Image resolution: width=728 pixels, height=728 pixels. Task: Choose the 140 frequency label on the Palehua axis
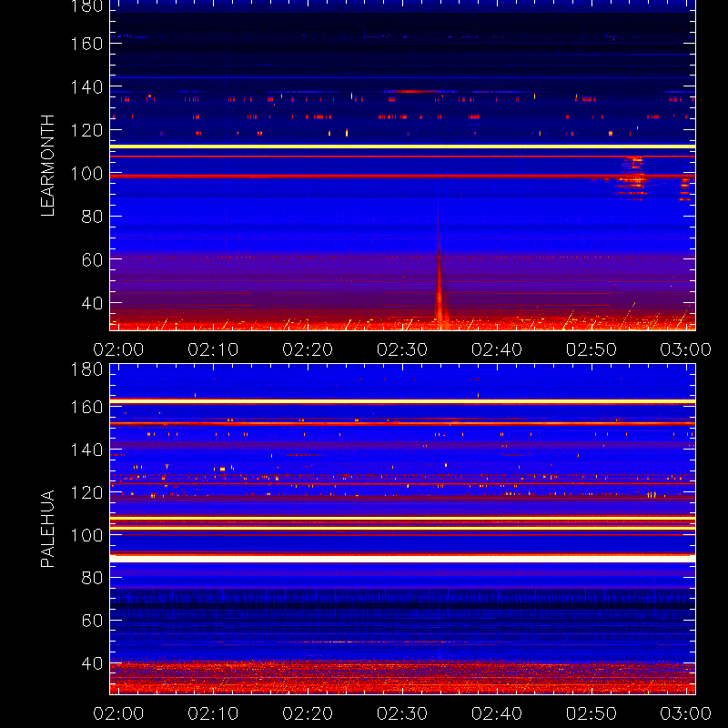point(86,450)
